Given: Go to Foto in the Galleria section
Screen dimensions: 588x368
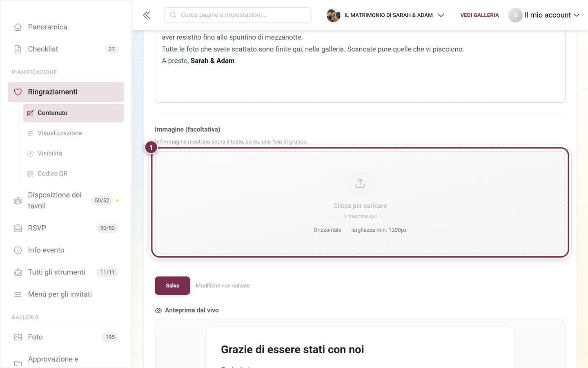Looking at the screenshot, I should [66, 337].
